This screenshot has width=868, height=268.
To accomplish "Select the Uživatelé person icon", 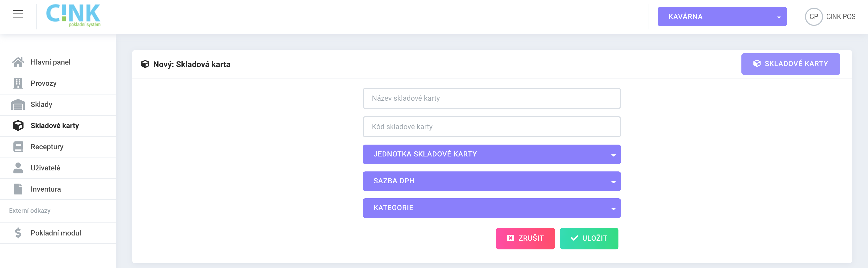I will point(18,168).
